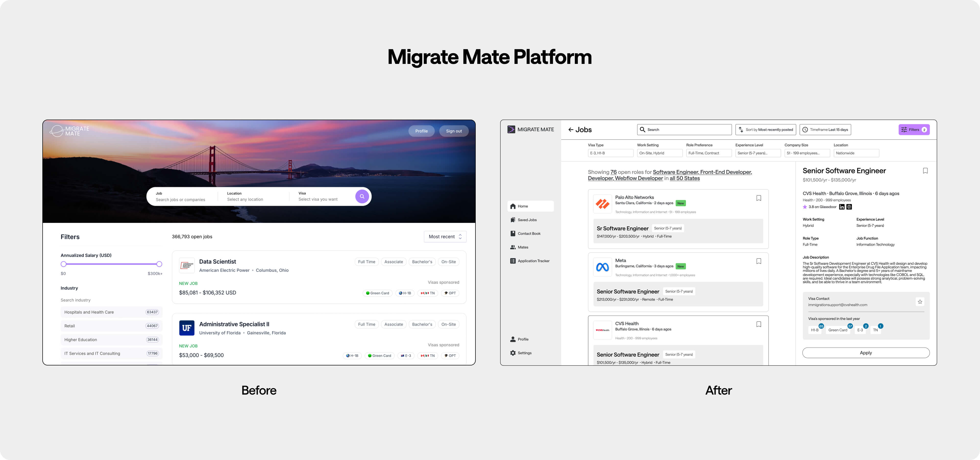Click the right salary slider handle
The height and width of the screenshot is (460, 980).
(160, 264)
